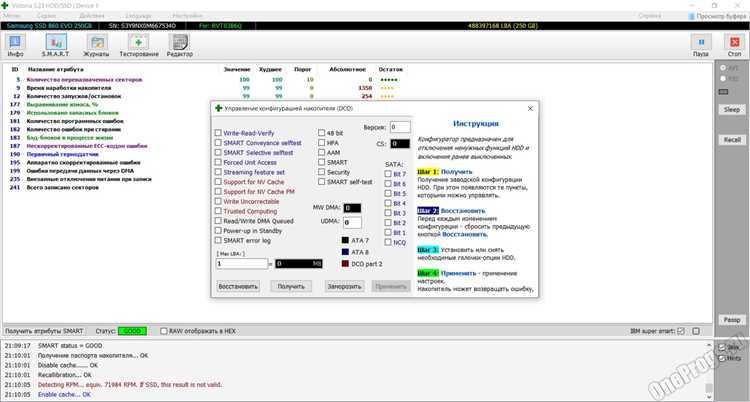Open the Тестирование testing panel
750x402 pixels.
coord(139,46)
